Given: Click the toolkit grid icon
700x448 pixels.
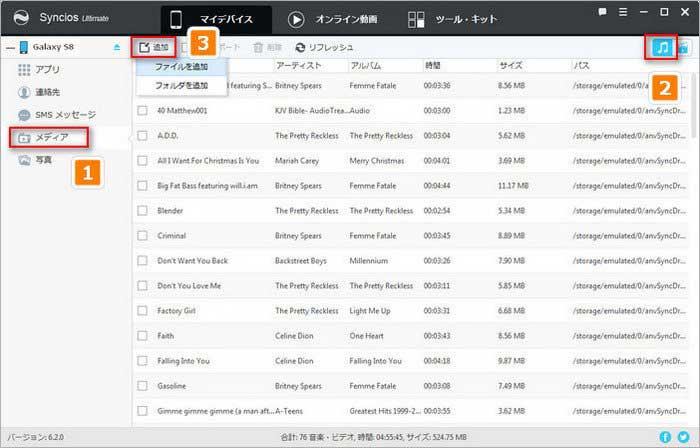Looking at the screenshot, I should click(x=416, y=19).
